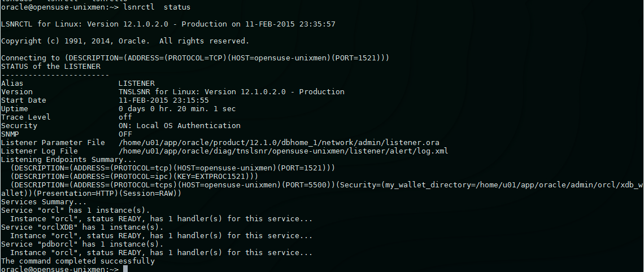
Task: Click the 'STATUS of the LISTENER' heading
Action: [51, 67]
